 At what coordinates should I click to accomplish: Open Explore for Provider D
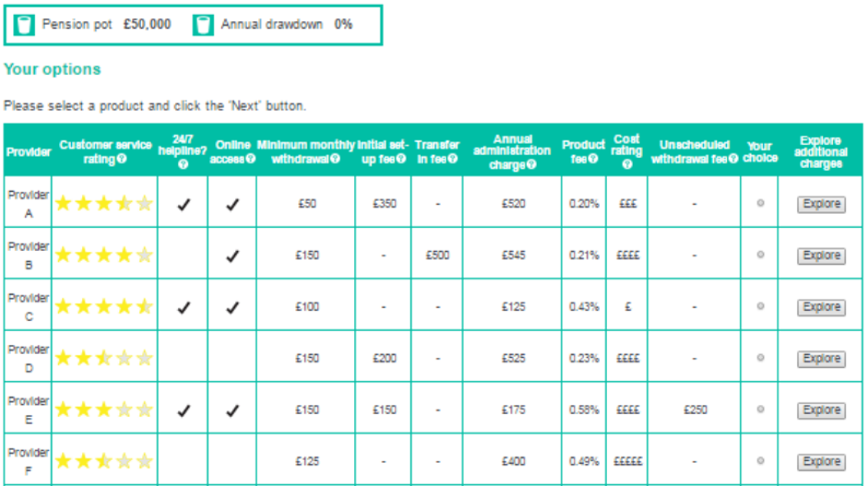tap(822, 359)
